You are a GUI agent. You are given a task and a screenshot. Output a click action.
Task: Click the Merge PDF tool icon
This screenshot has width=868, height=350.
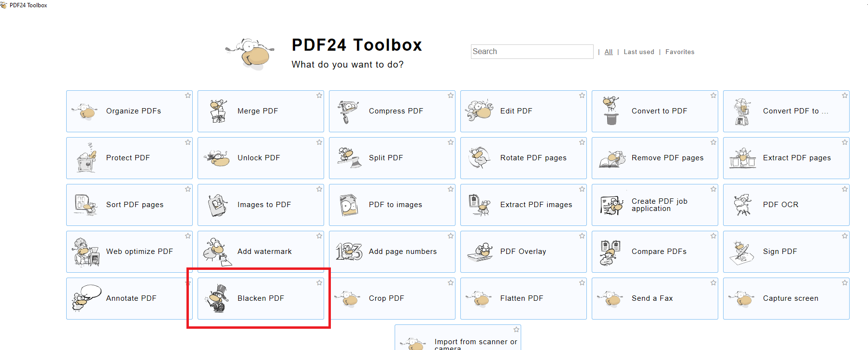(218, 111)
